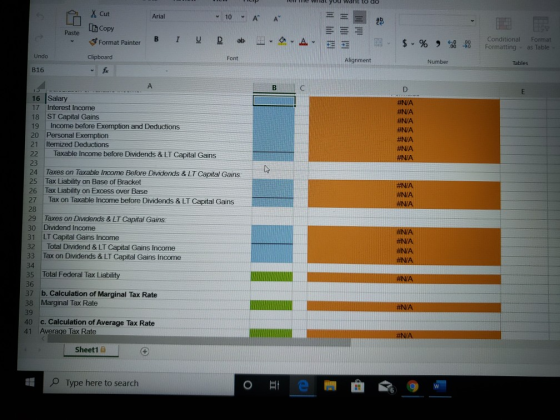Click the horizontal sheet scrollbar

coord(199,342)
